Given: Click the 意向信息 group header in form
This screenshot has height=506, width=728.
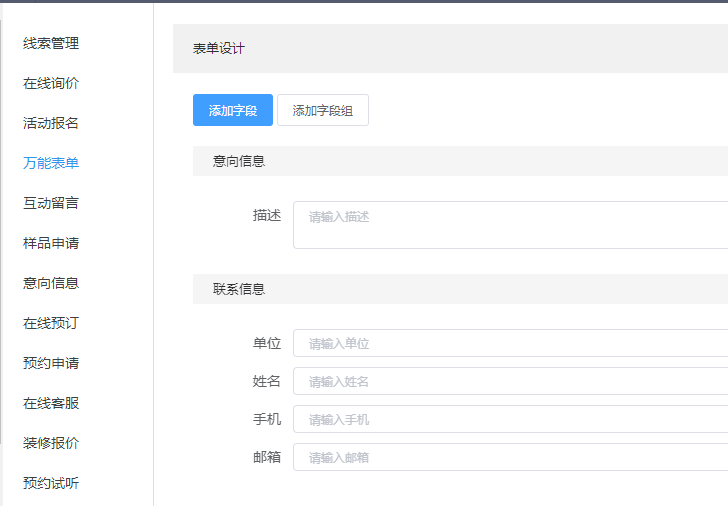Looking at the screenshot, I should [460, 161].
